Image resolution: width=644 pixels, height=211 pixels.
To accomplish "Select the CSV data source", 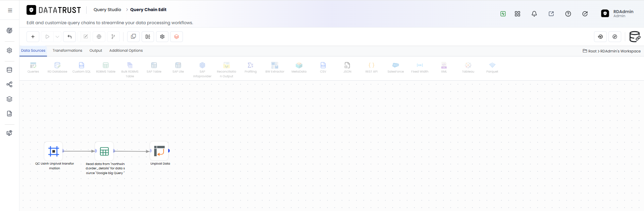I will click(323, 68).
